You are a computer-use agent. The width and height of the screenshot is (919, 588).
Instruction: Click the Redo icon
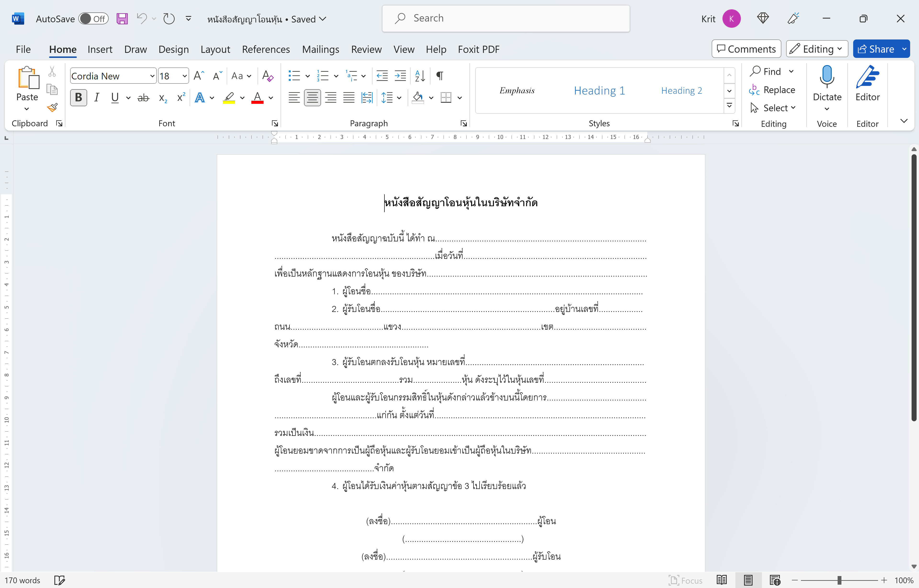point(169,19)
